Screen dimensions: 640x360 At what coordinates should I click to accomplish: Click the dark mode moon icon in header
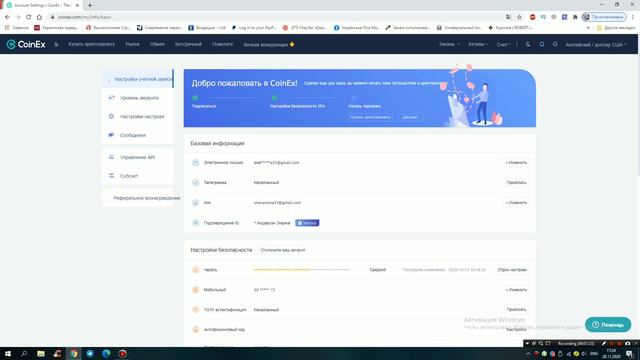[x=528, y=44]
